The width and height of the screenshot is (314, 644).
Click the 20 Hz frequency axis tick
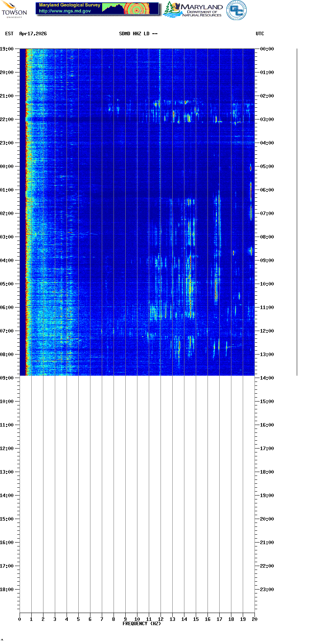pyautogui.click(x=254, y=619)
